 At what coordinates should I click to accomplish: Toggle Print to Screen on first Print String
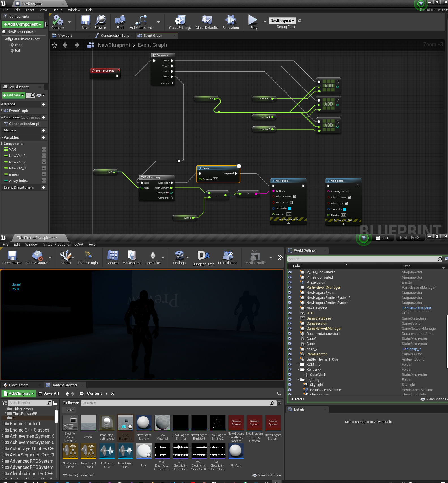294,196
